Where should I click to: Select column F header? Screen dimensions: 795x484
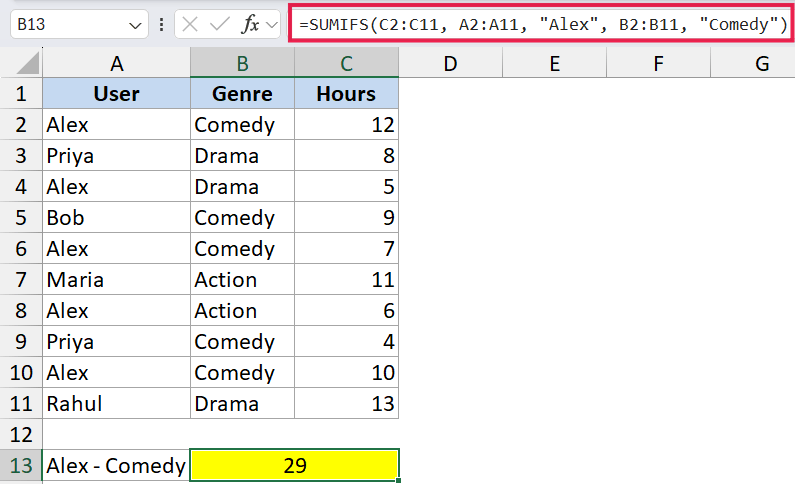click(x=658, y=63)
